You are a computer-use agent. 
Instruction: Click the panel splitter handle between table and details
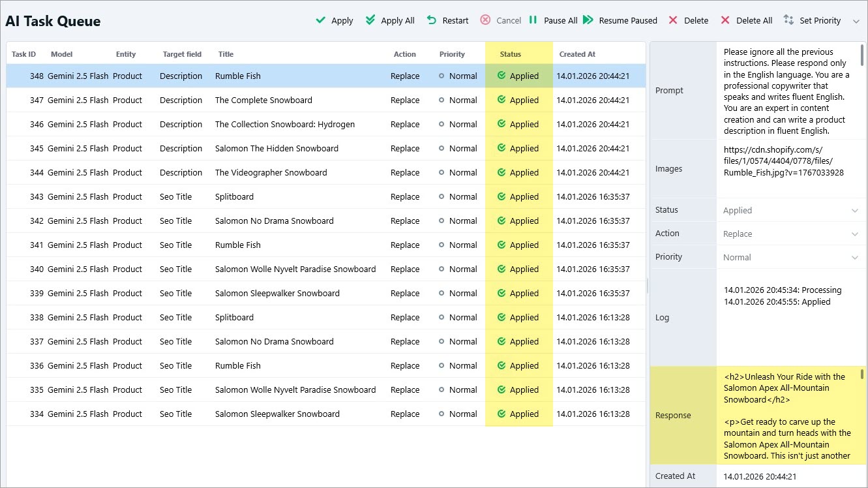pyautogui.click(x=648, y=286)
